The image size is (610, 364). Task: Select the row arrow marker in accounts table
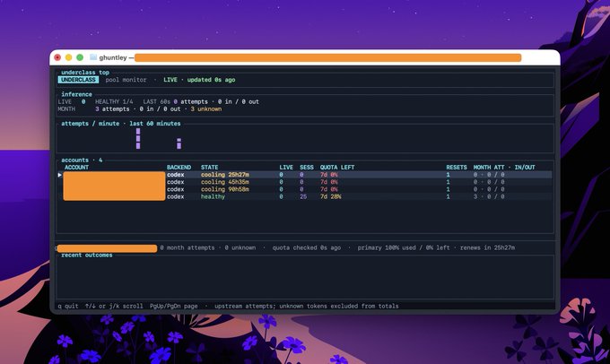point(60,175)
